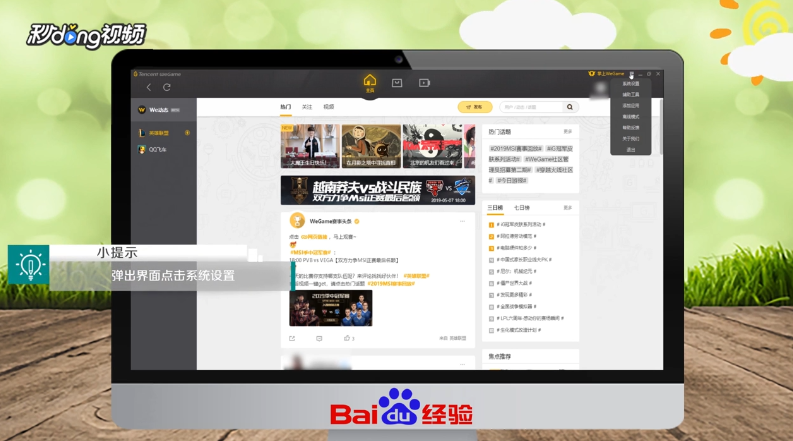This screenshot has width=793, height=441.
Task: Click the yellow badge beside 英雄联盟
Action: tap(187, 133)
